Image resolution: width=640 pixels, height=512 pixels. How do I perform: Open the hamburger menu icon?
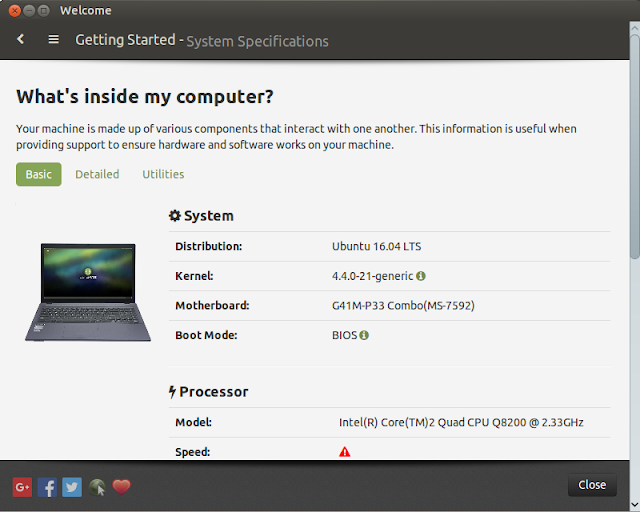coord(53,39)
